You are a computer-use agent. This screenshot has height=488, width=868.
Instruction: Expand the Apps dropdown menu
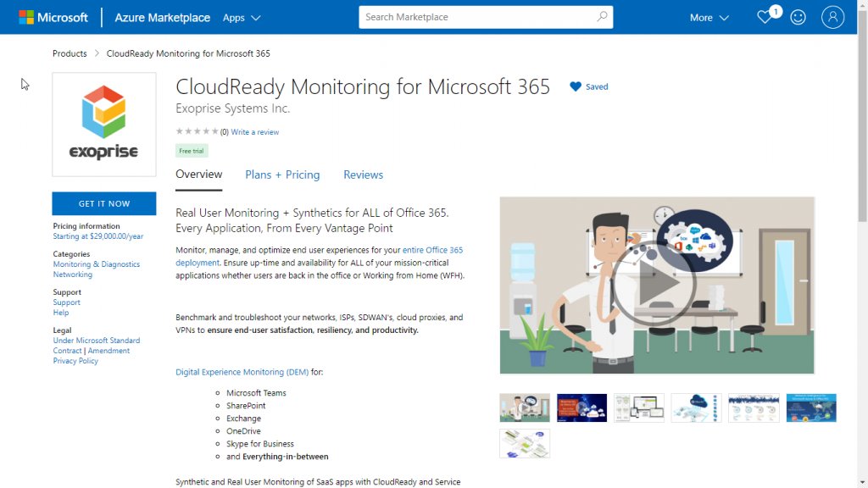[x=242, y=18]
